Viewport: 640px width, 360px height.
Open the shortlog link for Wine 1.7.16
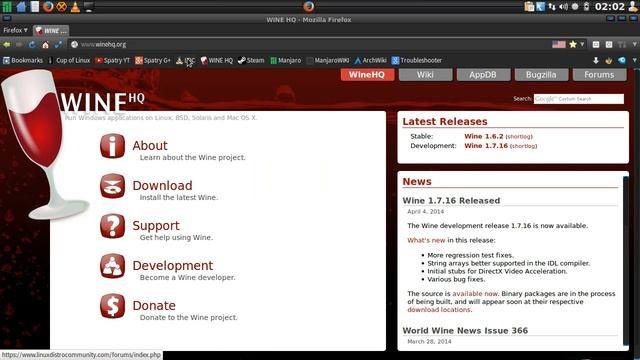tap(523, 146)
